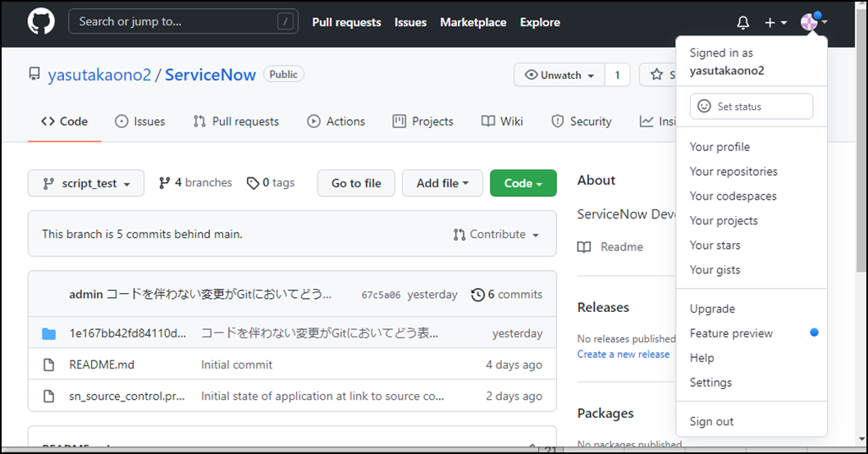Viewport: 868px width, 454px height.
Task: Open Pull requests in top navigation
Action: [346, 23]
